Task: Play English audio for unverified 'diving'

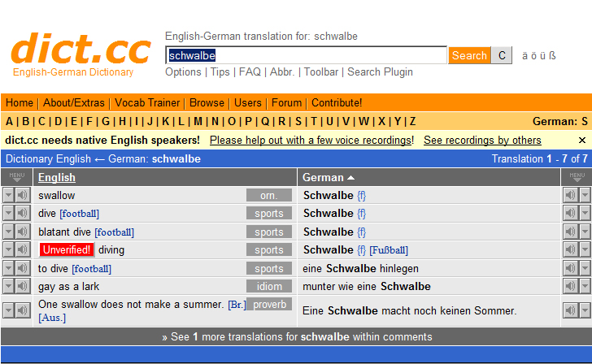Action: coord(23,249)
